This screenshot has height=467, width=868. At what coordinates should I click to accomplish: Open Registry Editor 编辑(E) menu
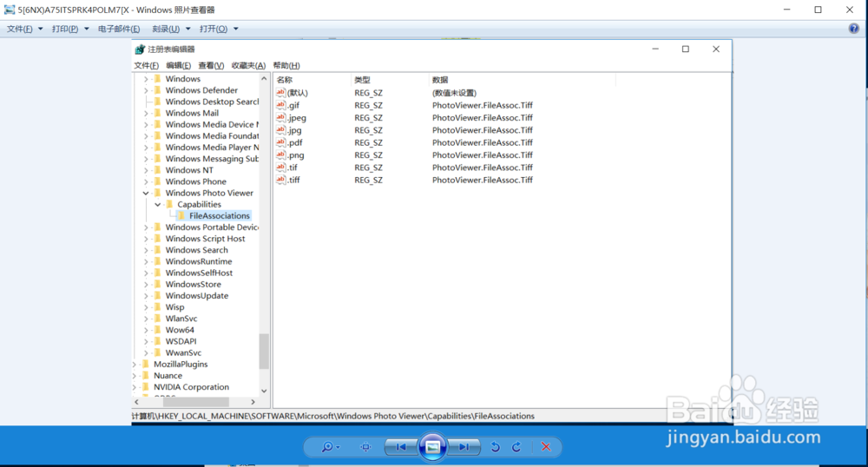[178, 65]
